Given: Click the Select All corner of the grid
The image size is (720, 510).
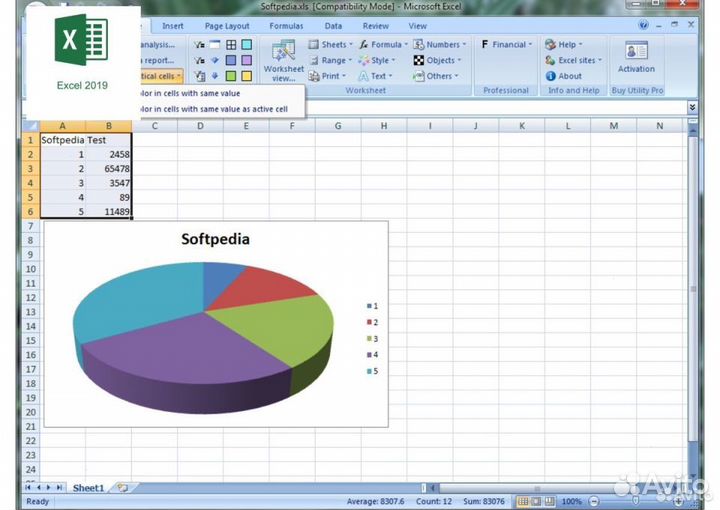Looking at the screenshot, I should [30, 126].
